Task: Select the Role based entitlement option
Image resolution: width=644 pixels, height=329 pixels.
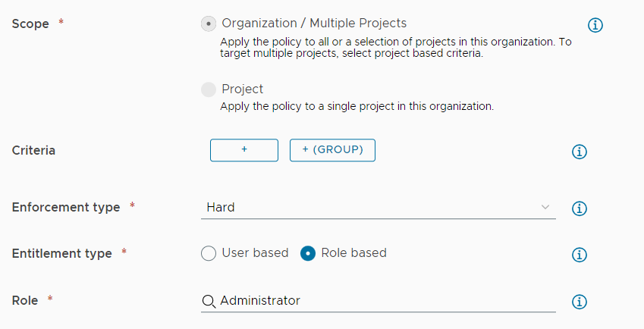Action: click(x=308, y=253)
